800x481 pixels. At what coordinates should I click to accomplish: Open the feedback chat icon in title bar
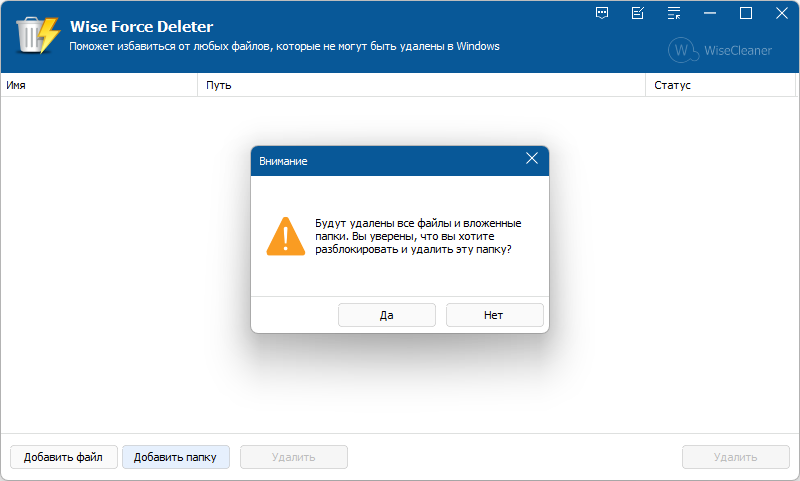[x=602, y=13]
